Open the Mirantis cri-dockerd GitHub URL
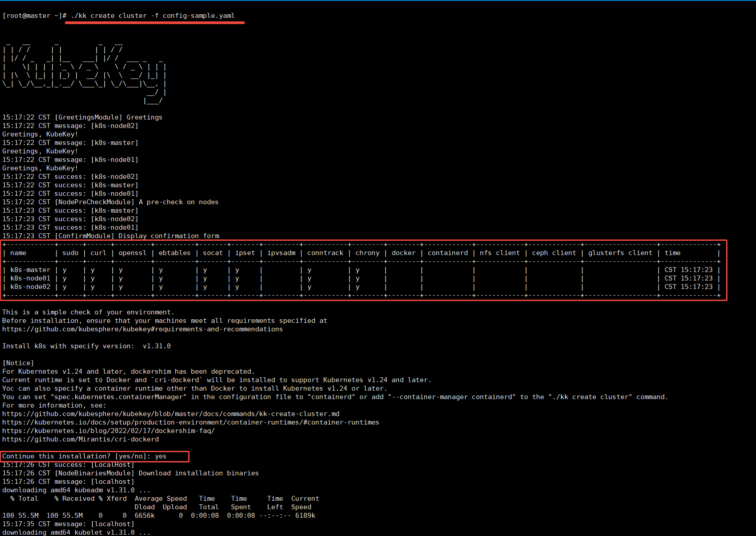This screenshot has width=756, height=536. click(80, 439)
